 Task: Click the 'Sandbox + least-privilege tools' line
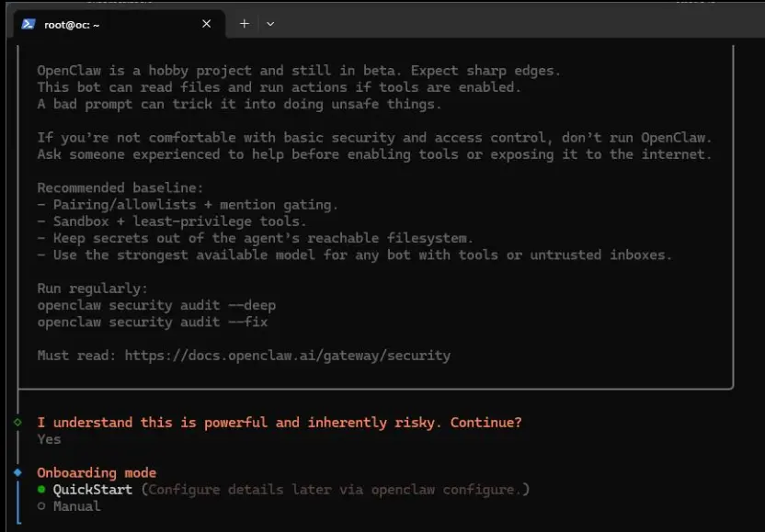pyautogui.click(x=172, y=221)
